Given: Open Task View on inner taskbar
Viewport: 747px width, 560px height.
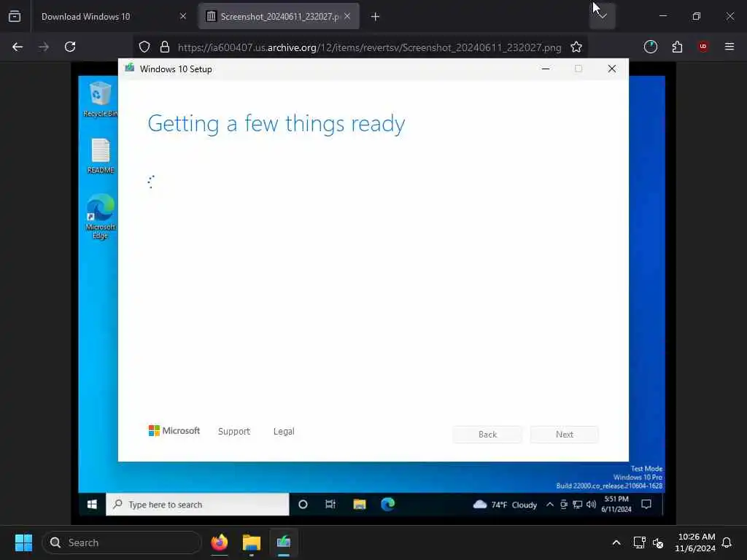Looking at the screenshot, I should click(330, 505).
